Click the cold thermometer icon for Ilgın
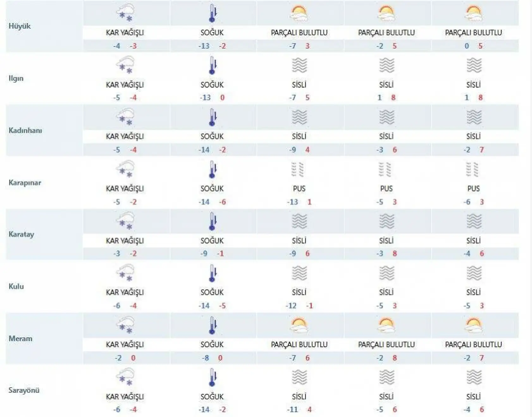The height and width of the screenshot is (417, 532). tap(213, 65)
